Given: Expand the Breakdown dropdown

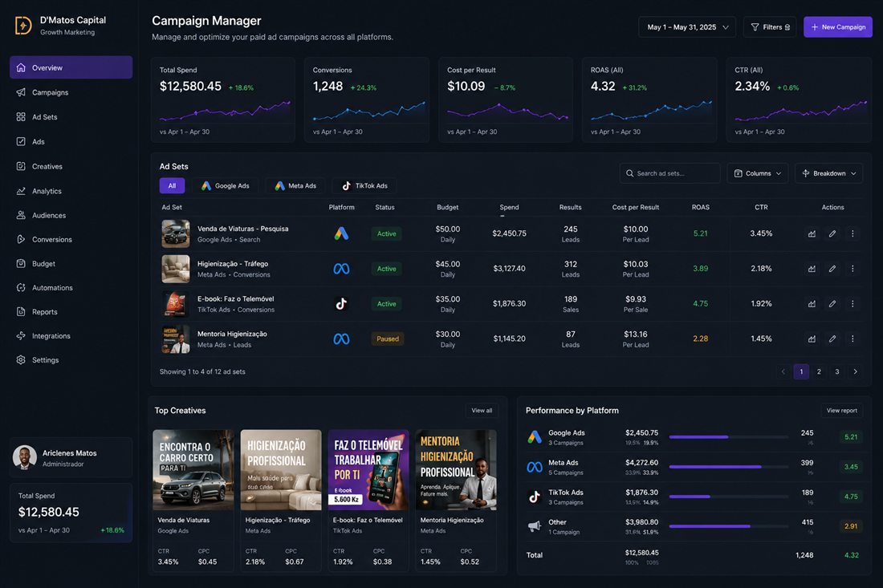Looking at the screenshot, I should (x=828, y=173).
